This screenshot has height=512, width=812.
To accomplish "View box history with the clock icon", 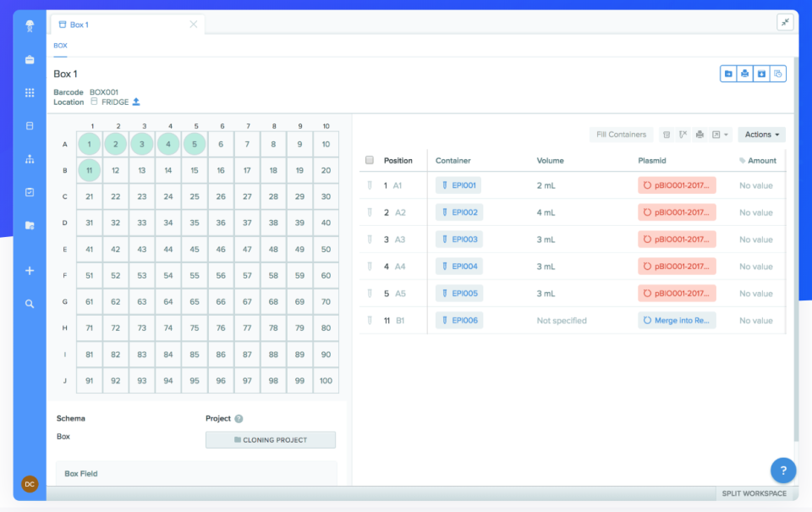I will click(776, 74).
